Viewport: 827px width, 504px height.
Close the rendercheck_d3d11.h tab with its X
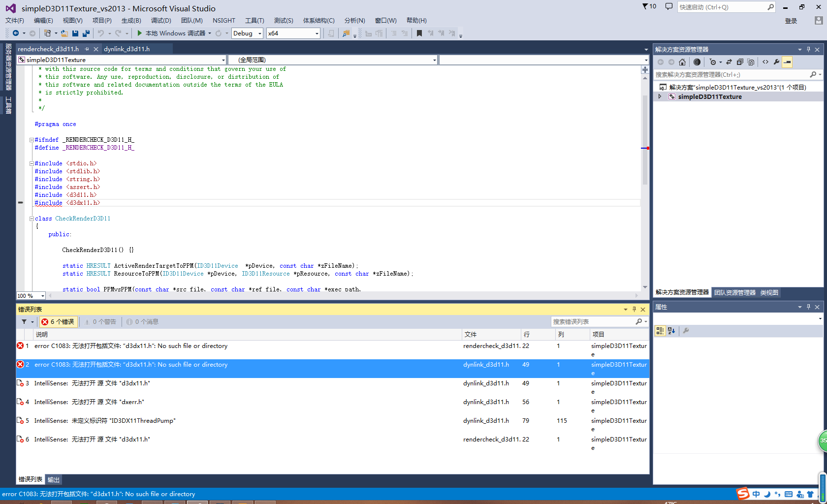(x=96, y=49)
